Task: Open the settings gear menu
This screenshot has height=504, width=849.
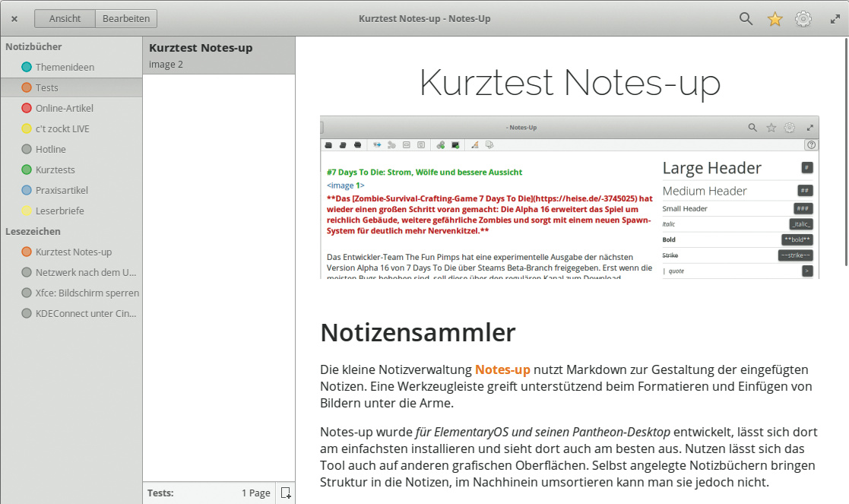Action: point(803,19)
